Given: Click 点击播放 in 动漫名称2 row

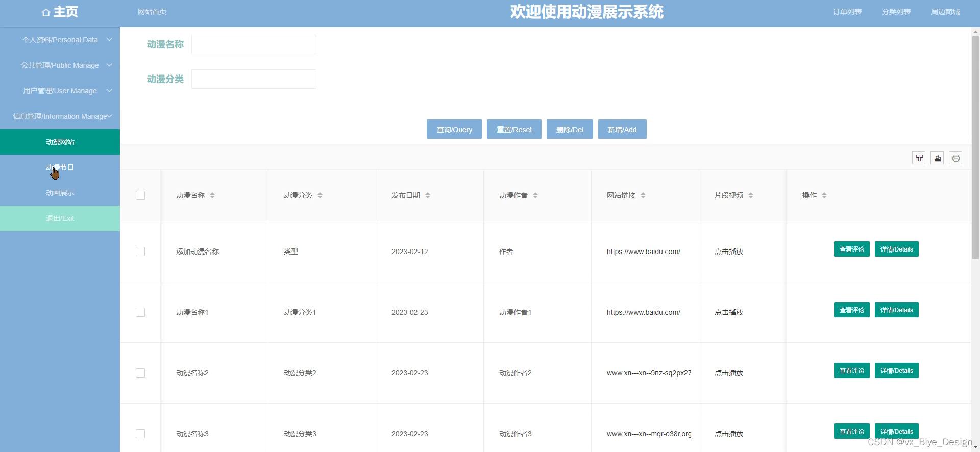Looking at the screenshot, I should pyautogui.click(x=729, y=373).
